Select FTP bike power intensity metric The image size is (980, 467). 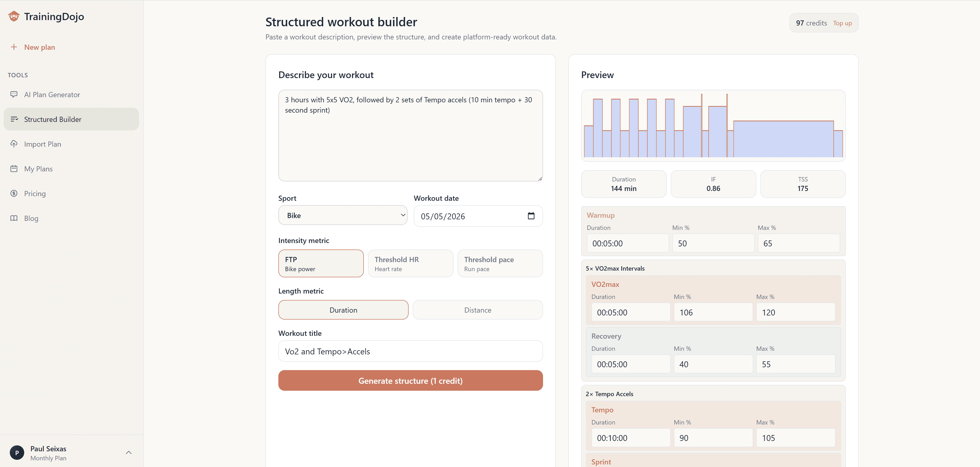[x=321, y=263]
